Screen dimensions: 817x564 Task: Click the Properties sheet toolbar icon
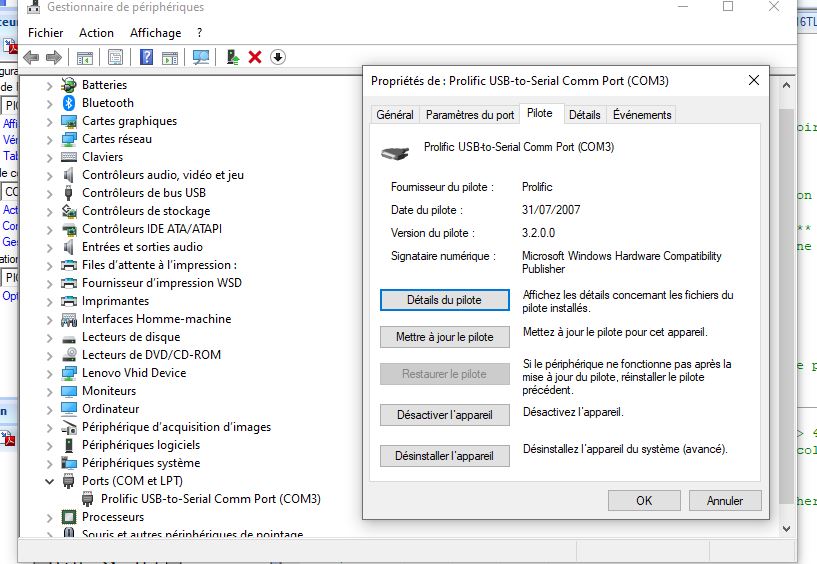115,57
